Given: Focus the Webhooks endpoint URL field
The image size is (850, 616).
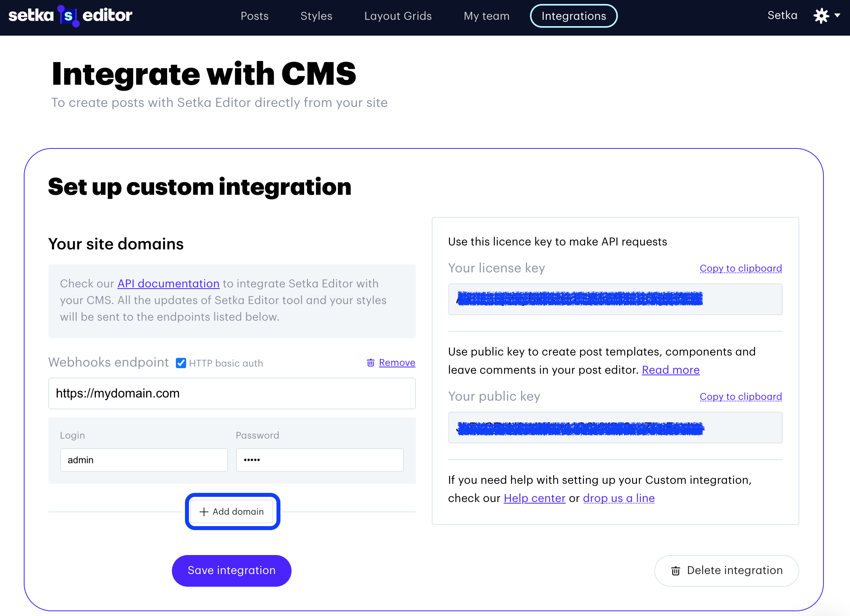Looking at the screenshot, I should (x=232, y=394).
